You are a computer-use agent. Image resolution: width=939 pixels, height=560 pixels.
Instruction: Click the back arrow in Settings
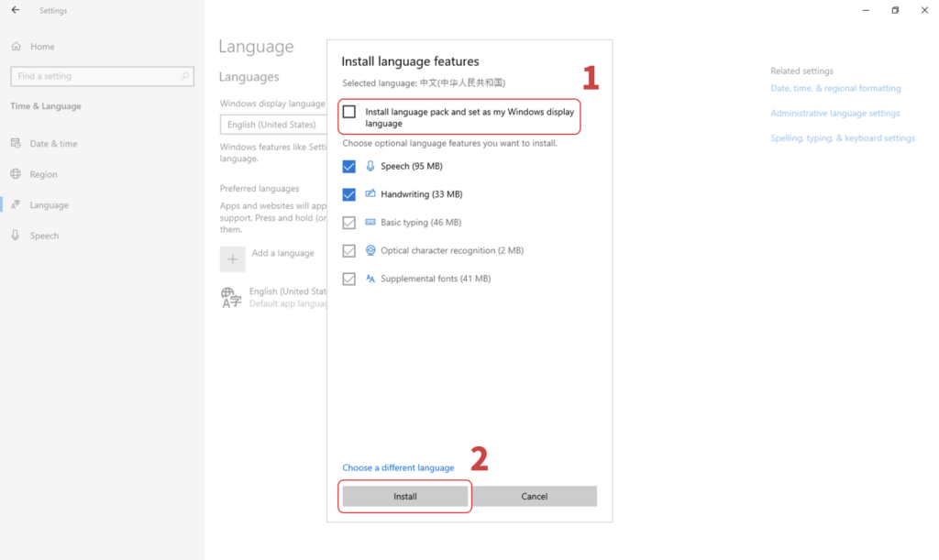[16, 10]
